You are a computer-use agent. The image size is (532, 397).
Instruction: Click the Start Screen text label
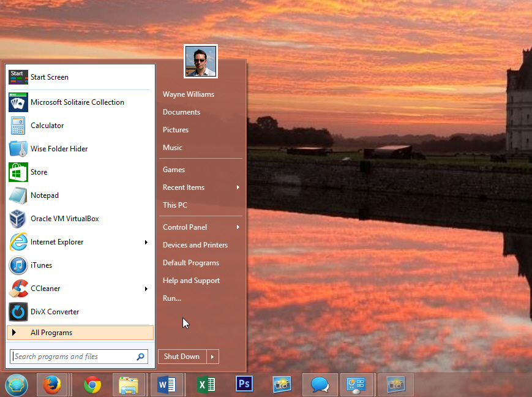pyautogui.click(x=50, y=77)
